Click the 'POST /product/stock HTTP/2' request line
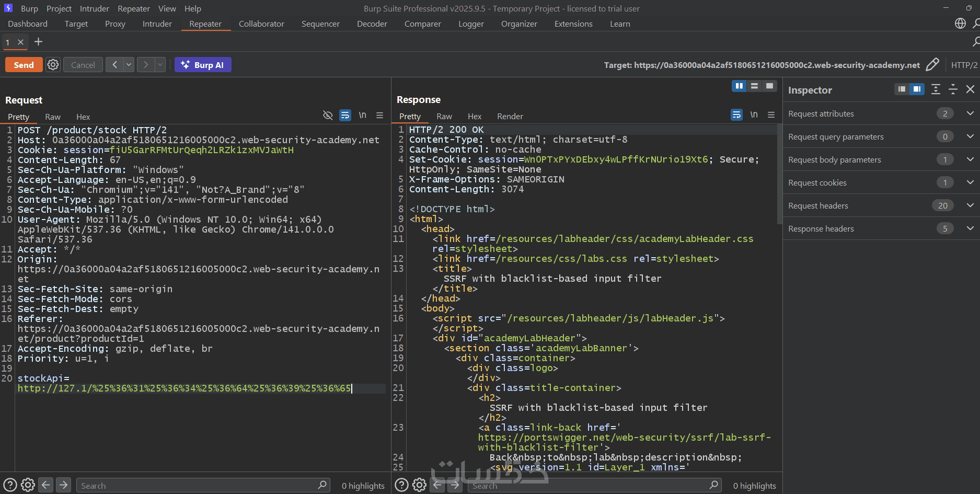This screenshot has width=980, height=494. [x=93, y=130]
